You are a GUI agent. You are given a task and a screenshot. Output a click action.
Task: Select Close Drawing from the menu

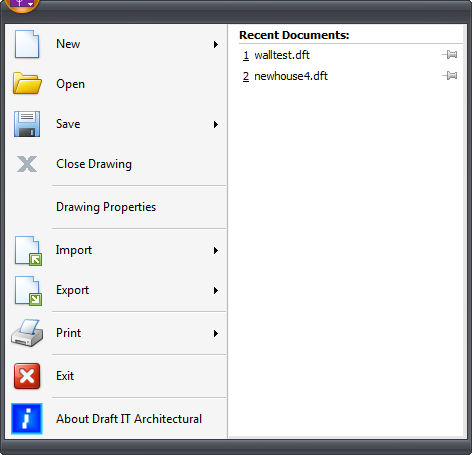point(116,164)
